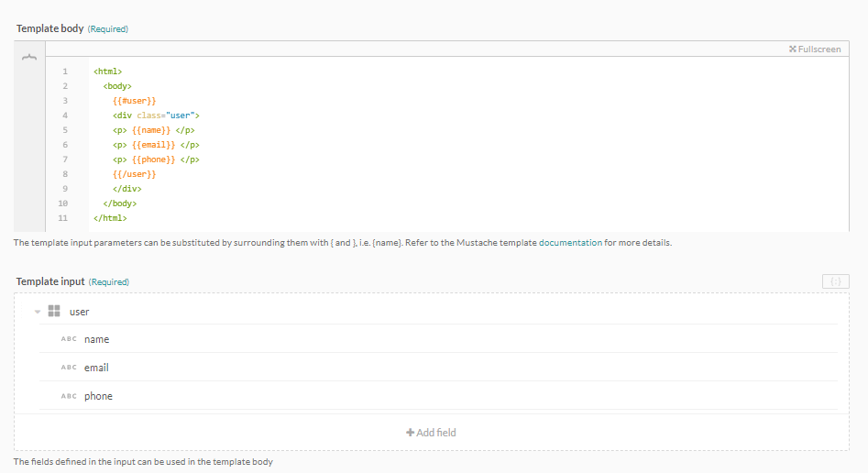
Task: Toggle the schema view button next to Template input
Action: click(835, 281)
